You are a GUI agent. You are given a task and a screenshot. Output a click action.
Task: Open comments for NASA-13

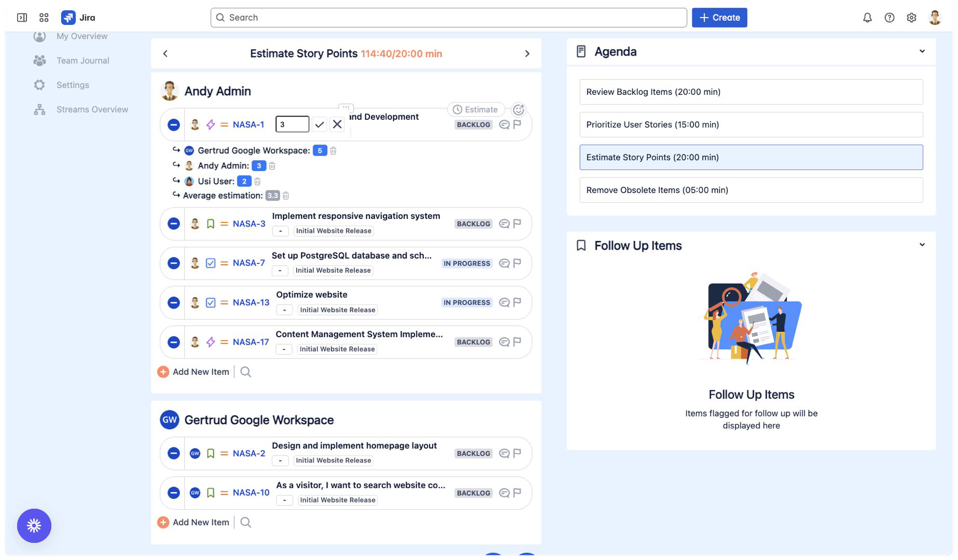pos(504,302)
